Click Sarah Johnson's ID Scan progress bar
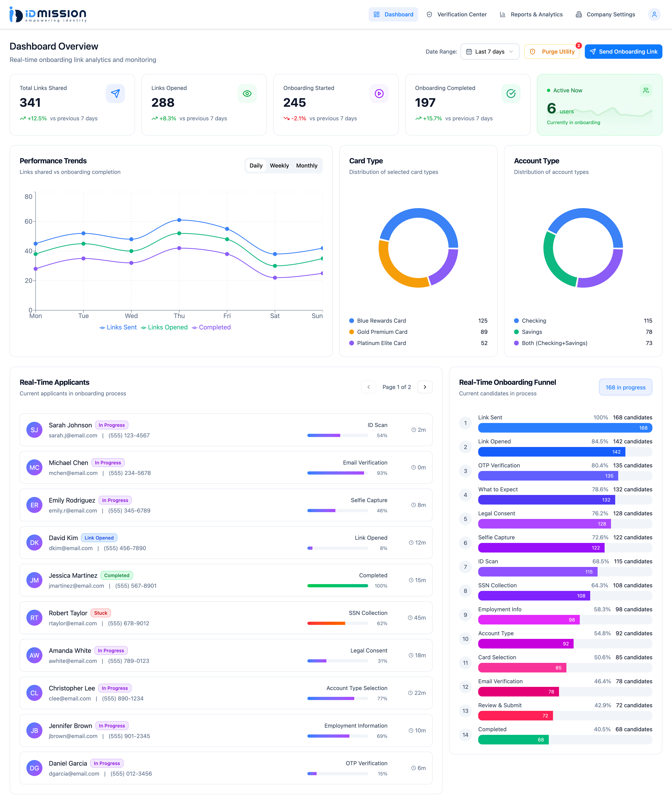This screenshot has height=804, width=672. 338,435
